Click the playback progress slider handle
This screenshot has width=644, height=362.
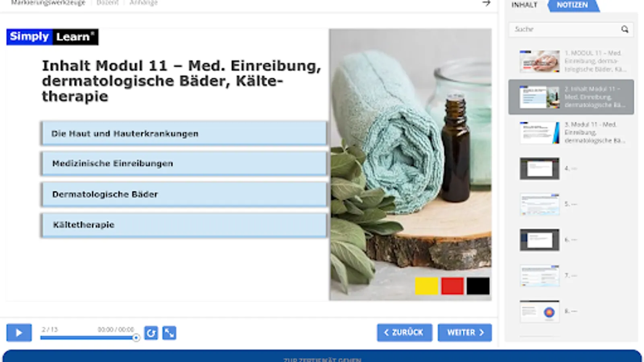tap(136, 338)
